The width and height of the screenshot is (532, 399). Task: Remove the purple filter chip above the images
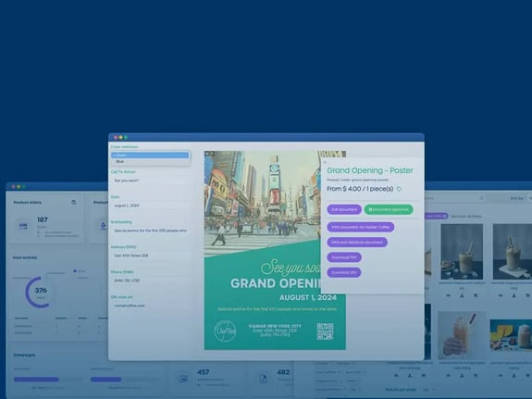click(x=444, y=216)
